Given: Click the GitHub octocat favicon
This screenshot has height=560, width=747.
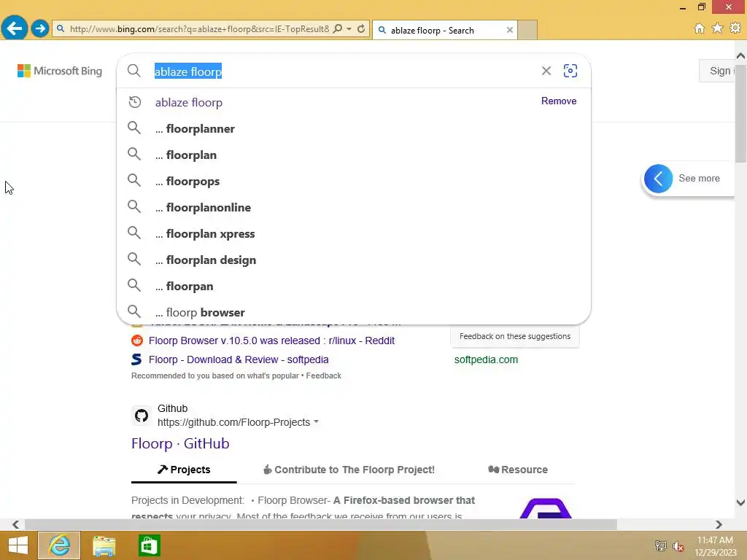Looking at the screenshot, I should pyautogui.click(x=142, y=415).
